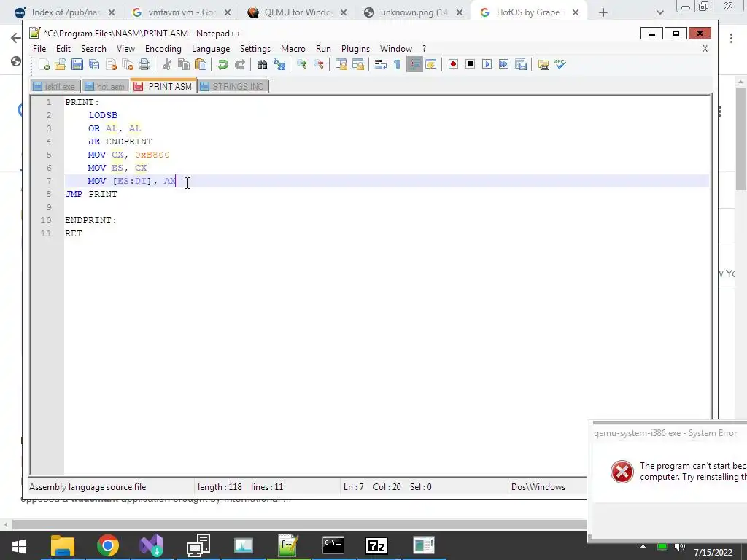Open the Plugins menu
747x560 pixels.
point(355,49)
